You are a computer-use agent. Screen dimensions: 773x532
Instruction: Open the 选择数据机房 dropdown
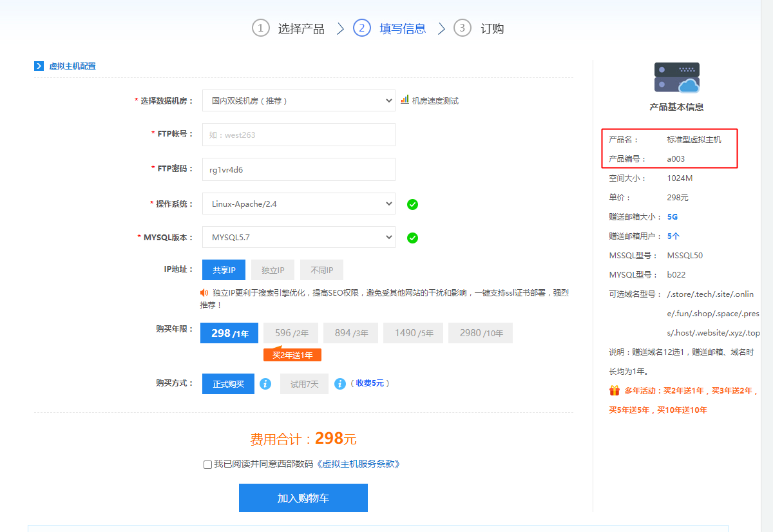298,100
